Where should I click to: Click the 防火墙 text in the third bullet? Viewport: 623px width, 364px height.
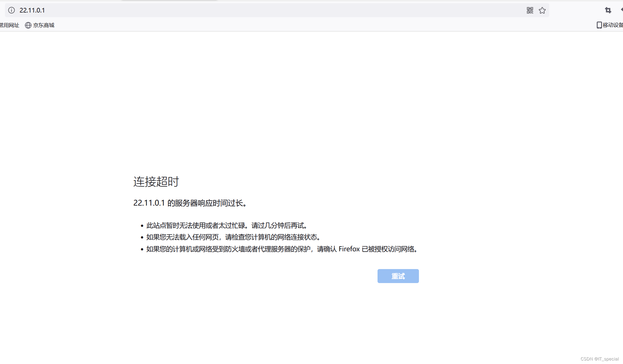235,249
